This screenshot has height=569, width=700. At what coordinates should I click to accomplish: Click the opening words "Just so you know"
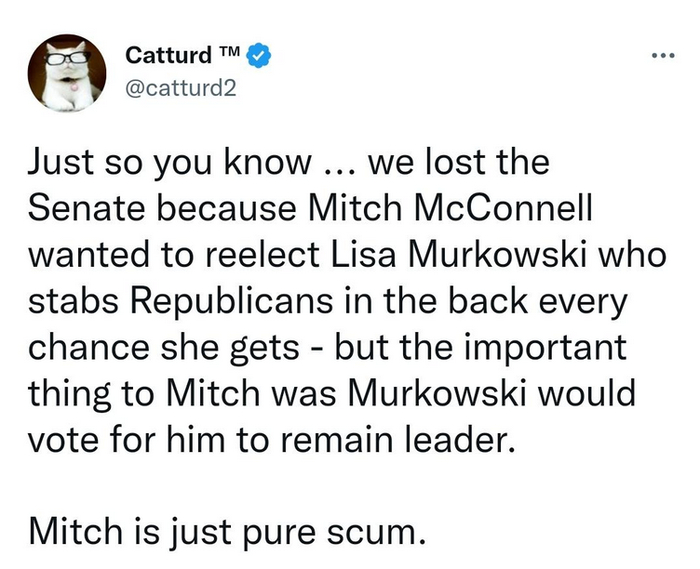[x=138, y=163]
